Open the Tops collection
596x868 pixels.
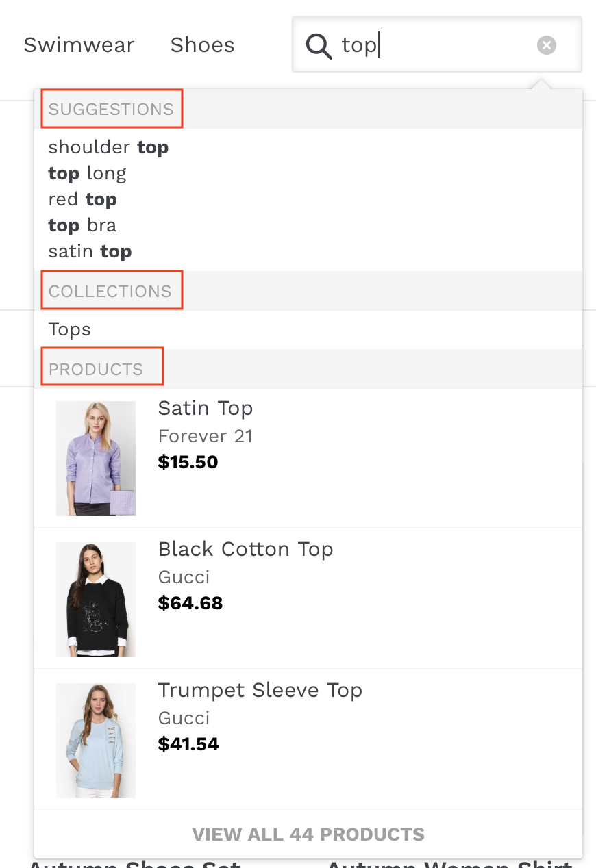(69, 329)
